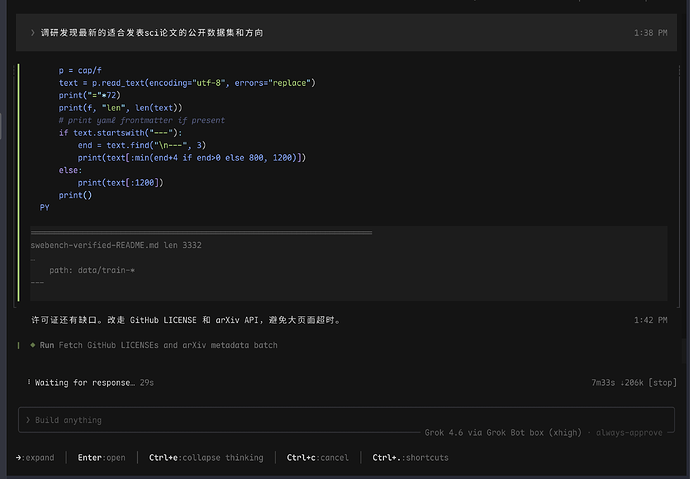Click the path: data/train-* output line

click(92, 270)
